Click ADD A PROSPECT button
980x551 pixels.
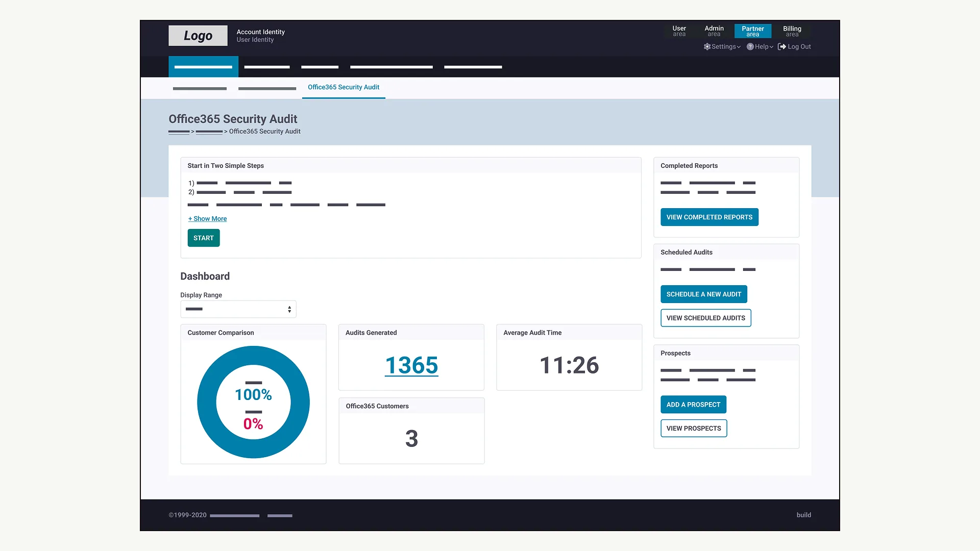(693, 405)
